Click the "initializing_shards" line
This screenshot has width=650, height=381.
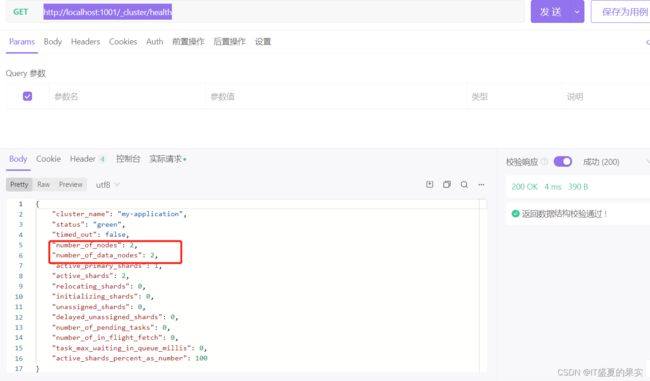103,296
